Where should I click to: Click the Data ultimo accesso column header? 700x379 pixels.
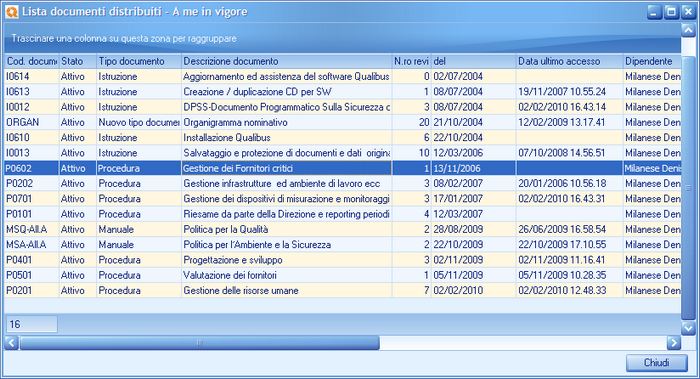569,61
